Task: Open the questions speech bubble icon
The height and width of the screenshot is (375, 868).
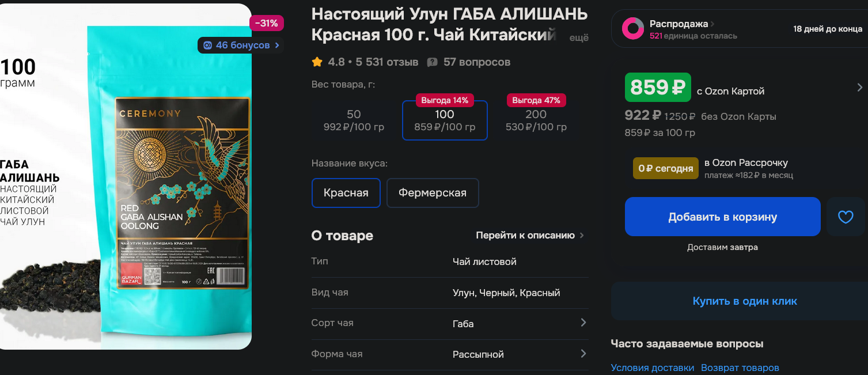Action: 432,62
